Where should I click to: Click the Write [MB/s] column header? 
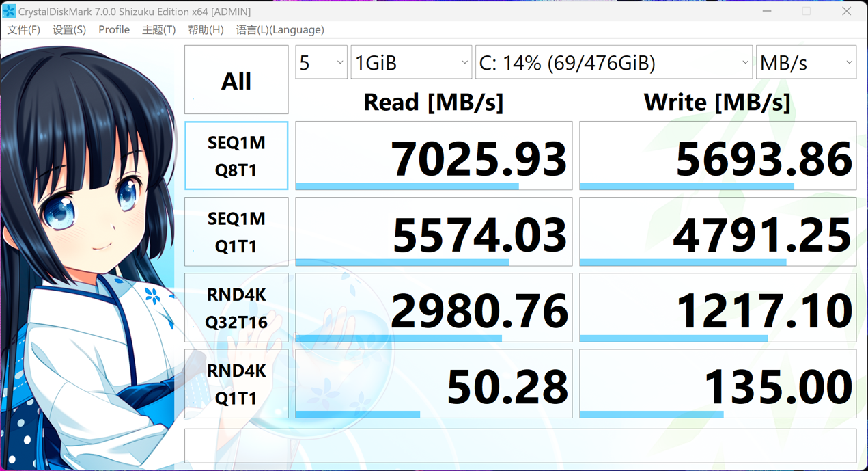click(717, 103)
